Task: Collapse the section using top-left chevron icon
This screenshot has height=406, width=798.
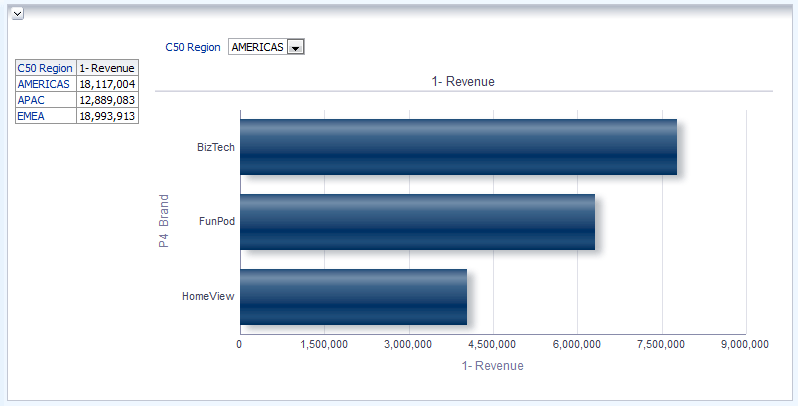Action: pos(17,14)
